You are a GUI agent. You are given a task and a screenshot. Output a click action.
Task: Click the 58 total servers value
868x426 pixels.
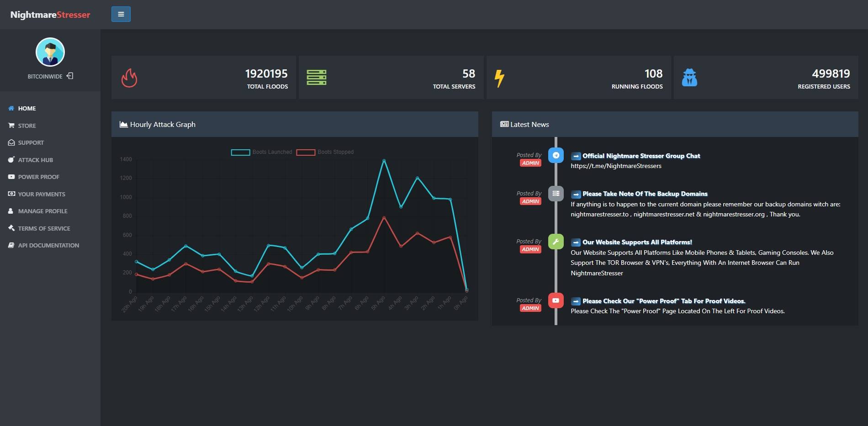click(469, 74)
